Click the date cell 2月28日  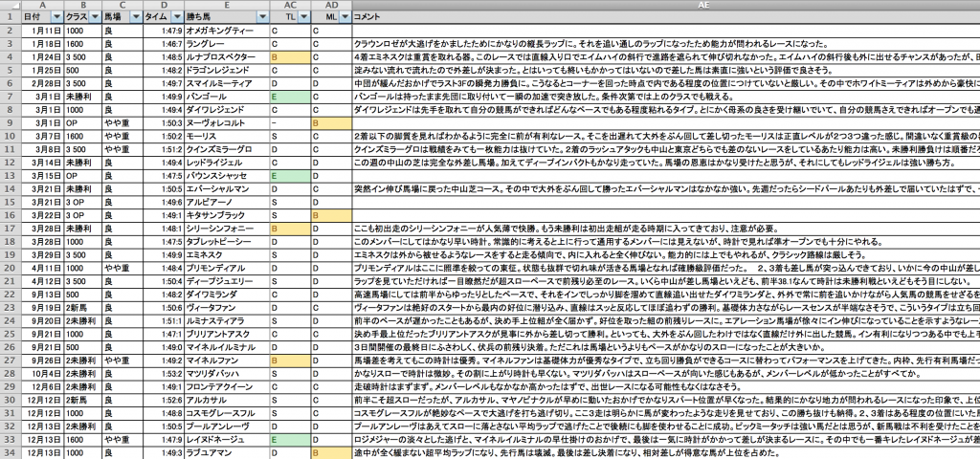pyautogui.click(x=42, y=83)
